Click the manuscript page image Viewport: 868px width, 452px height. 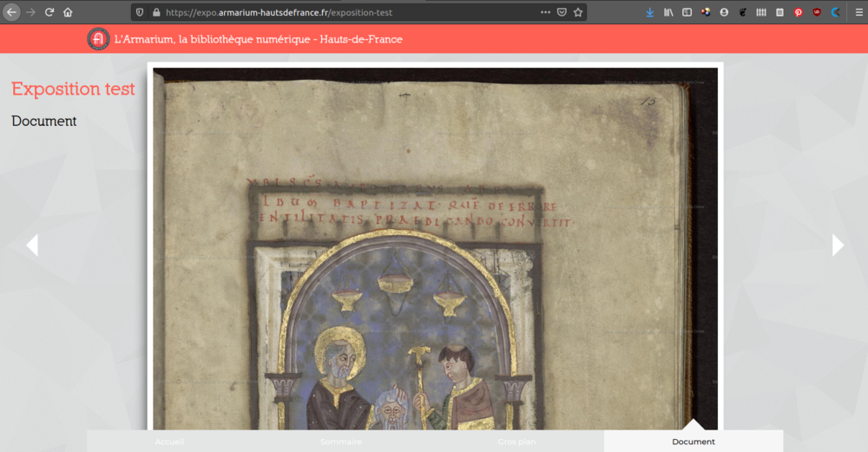pos(435,249)
